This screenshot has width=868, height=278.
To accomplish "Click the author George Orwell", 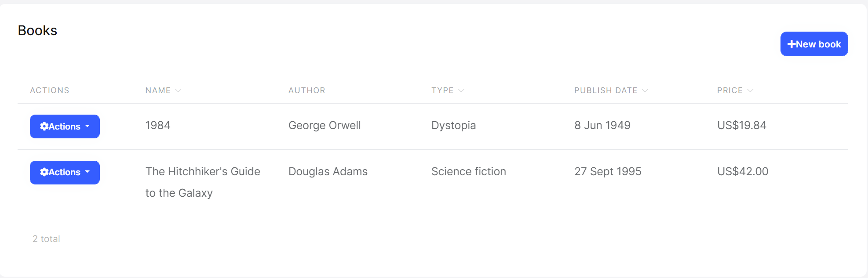I will pyautogui.click(x=325, y=125).
